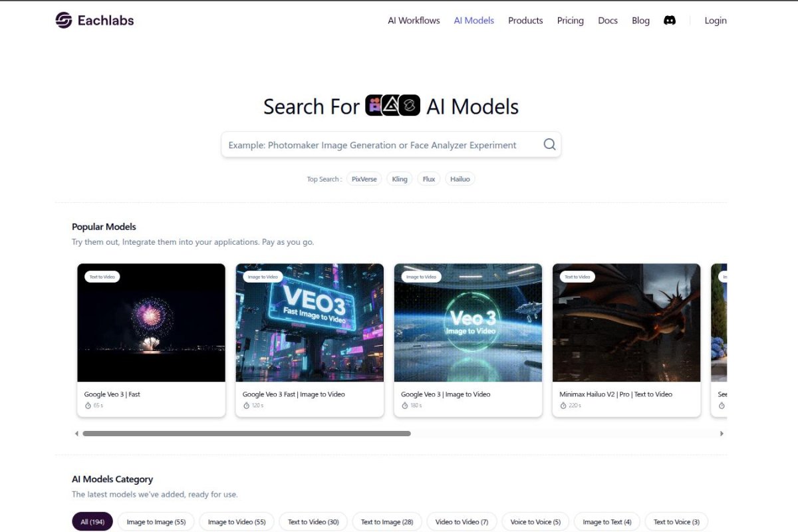Go back using the carousel left arrow
This screenshot has height=532, width=798.
[x=76, y=433]
